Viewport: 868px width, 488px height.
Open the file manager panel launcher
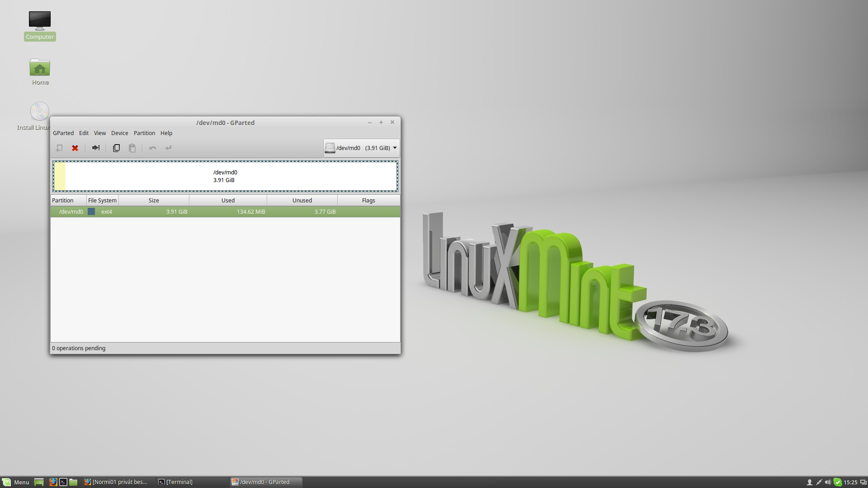pyautogui.click(x=73, y=482)
